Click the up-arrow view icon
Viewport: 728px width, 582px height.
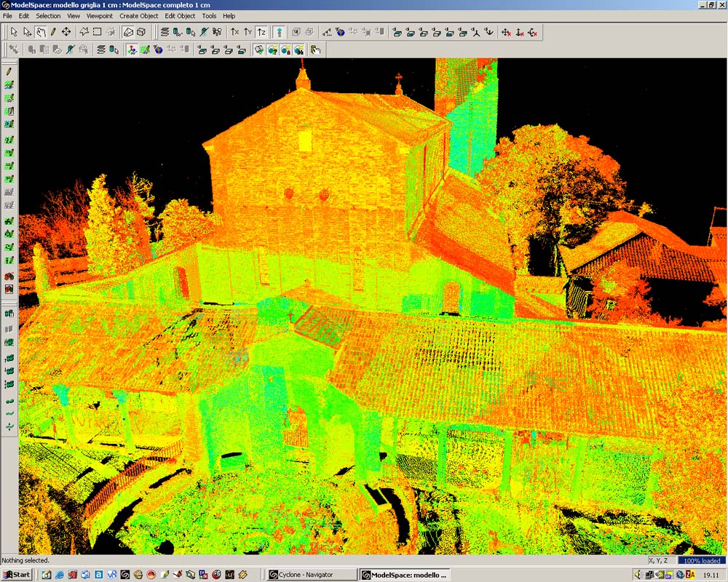(278, 32)
